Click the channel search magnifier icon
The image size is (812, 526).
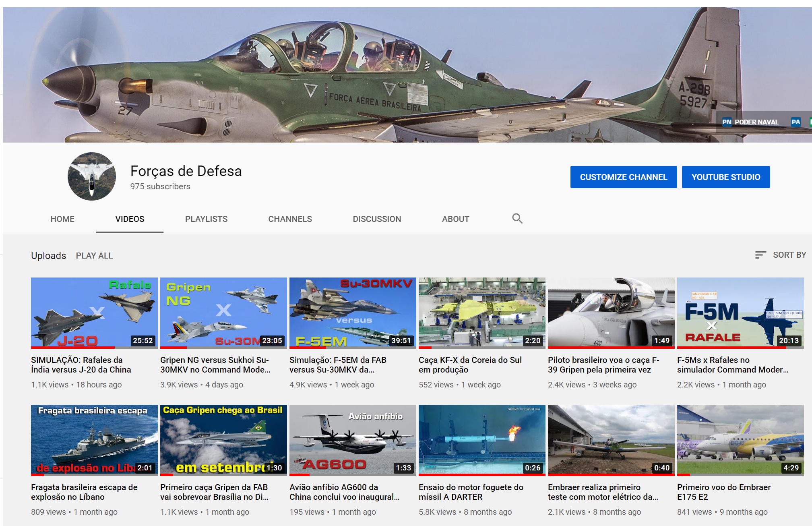517,219
